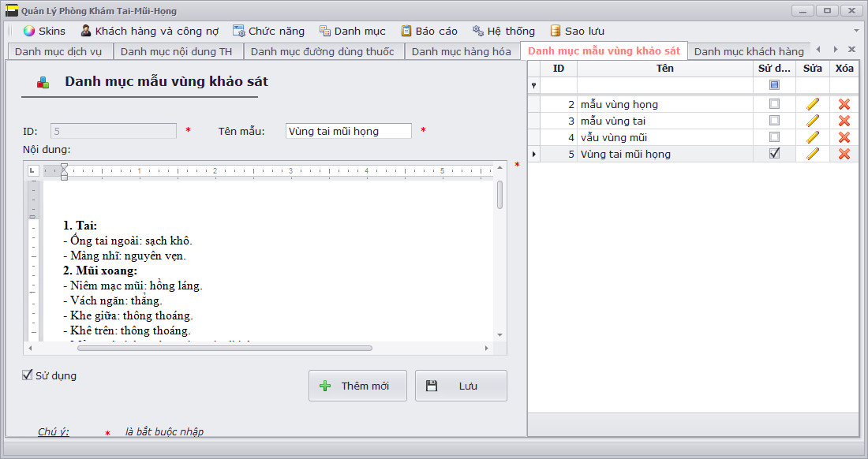Uncheck usage box for Vùng tai mũi họng
This screenshot has width=868, height=459.
click(774, 154)
